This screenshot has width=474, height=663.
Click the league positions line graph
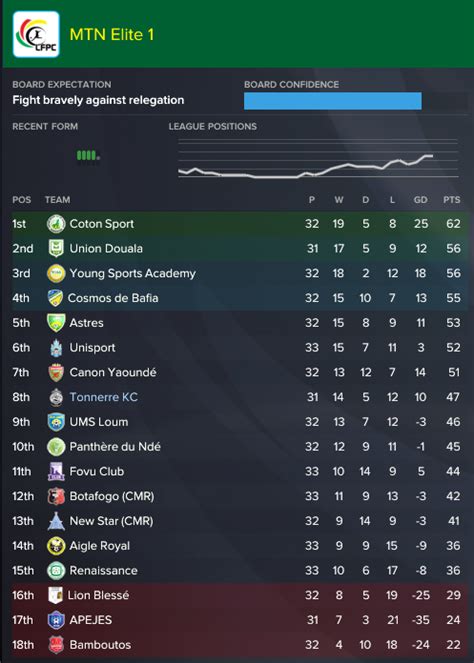click(318, 158)
